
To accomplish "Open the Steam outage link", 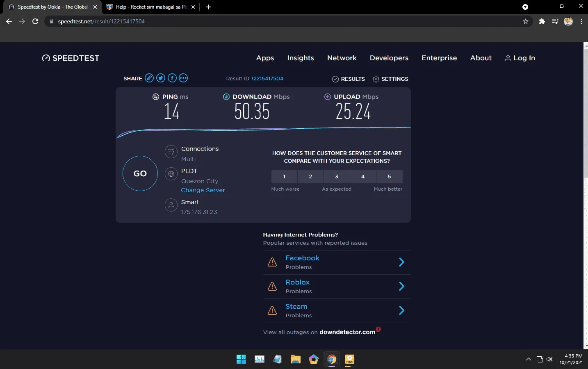I will tap(296, 306).
